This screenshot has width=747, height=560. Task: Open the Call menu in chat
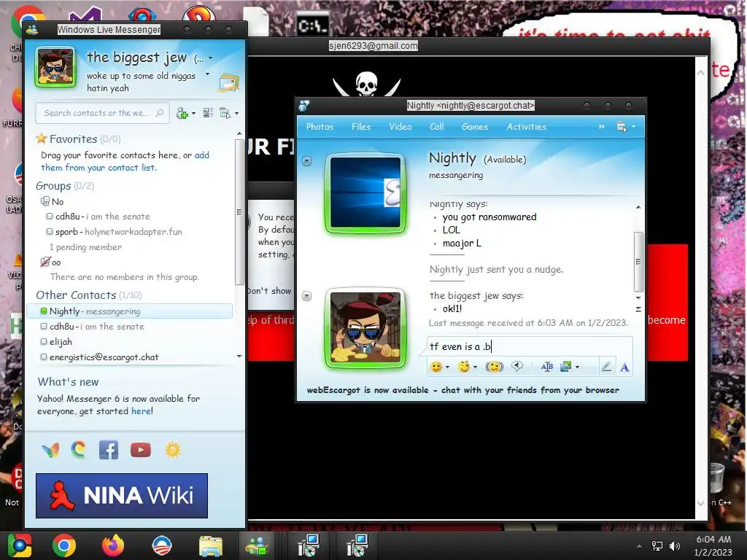click(x=436, y=127)
